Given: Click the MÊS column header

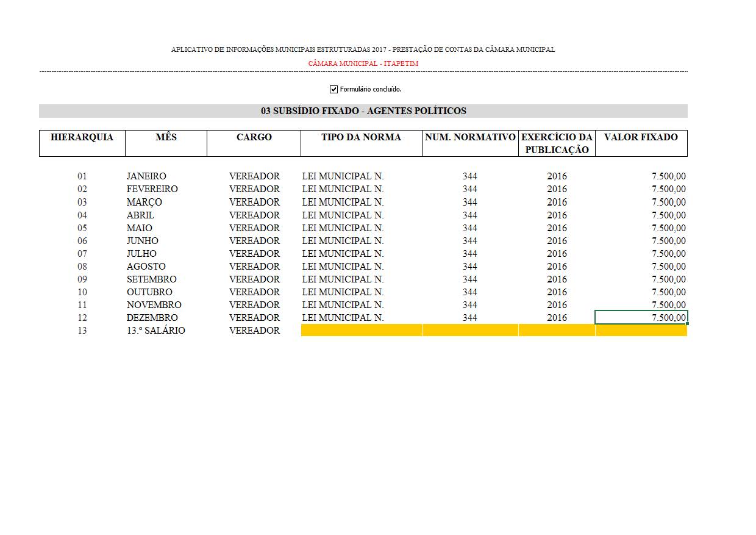Looking at the screenshot, I should (x=166, y=137).
